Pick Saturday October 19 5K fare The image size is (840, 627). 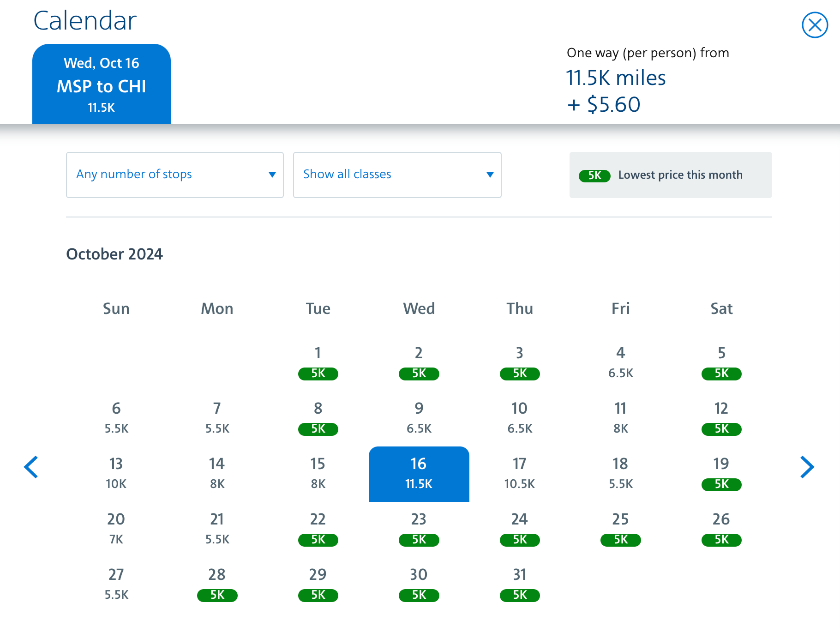click(721, 474)
